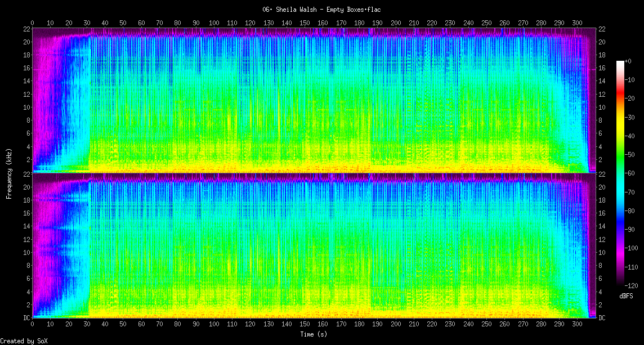Click the 200 tick on the top time axis
Image resolution: width=644 pixels, height=345 pixels.
pos(396,23)
